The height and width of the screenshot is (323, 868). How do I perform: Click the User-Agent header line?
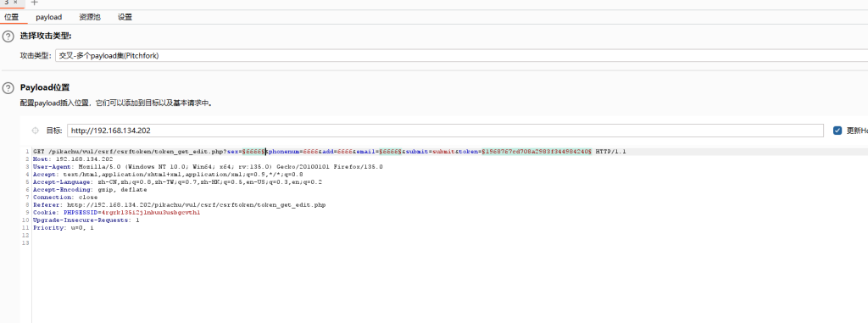pos(209,167)
